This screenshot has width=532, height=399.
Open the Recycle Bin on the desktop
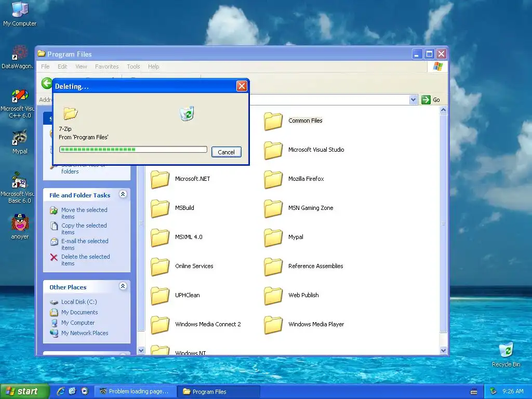pyautogui.click(x=506, y=354)
